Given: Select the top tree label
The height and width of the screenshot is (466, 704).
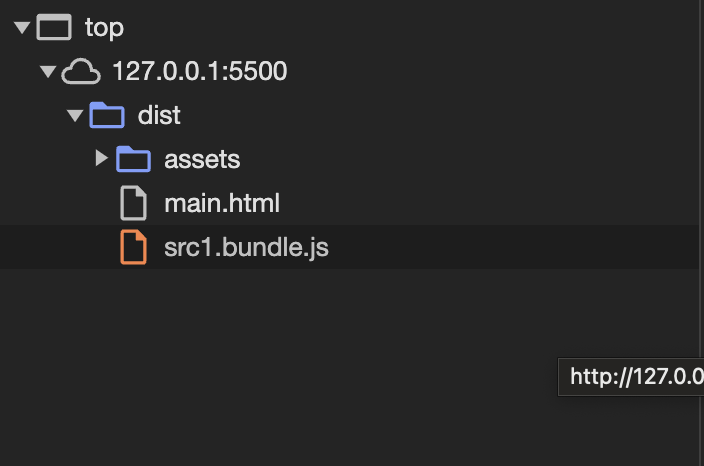Looking at the screenshot, I should click(x=104, y=28).
